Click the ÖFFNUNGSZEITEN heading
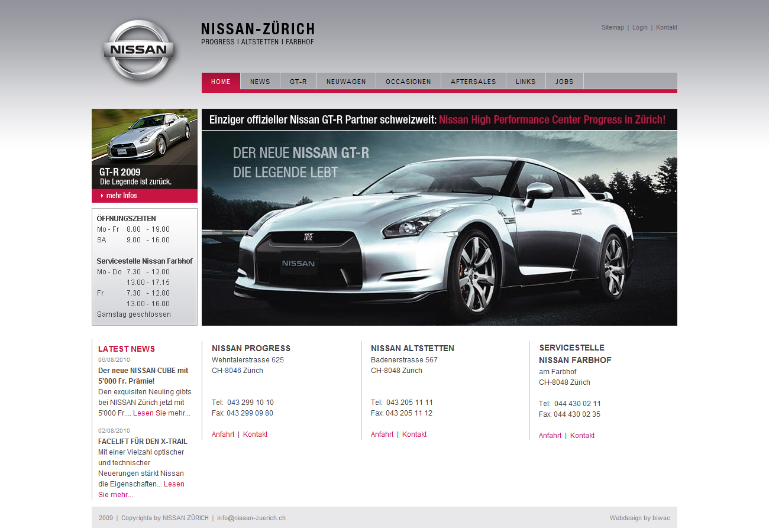769x532 pixels. [x=127, y=219]
